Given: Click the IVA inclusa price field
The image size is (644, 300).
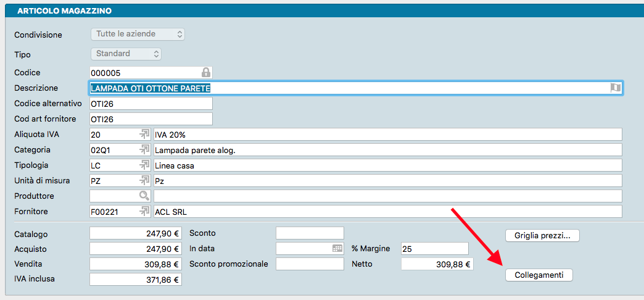Looking at the screenshot, I should point(136,280).
